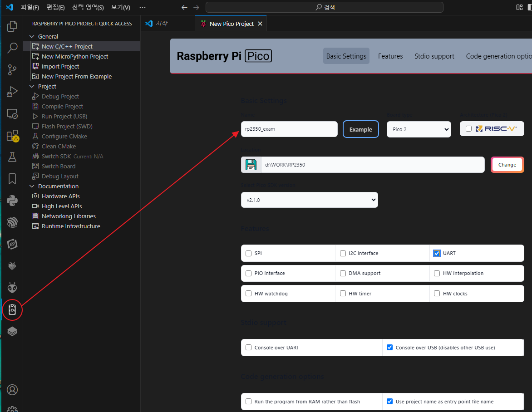Image resolution: width=532 pixels, height=412 pixels.
Task: Check the SPI feature
Action: click(x=248, y=253)
